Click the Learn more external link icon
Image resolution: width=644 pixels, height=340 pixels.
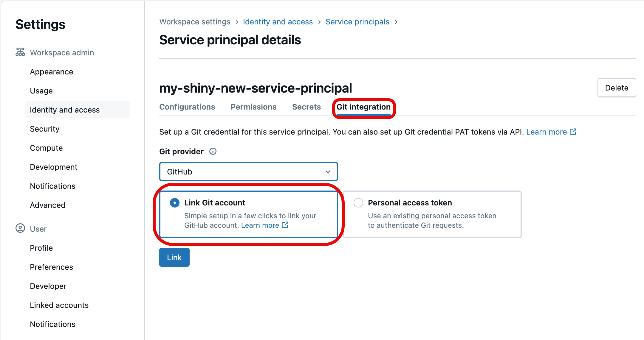pyautogui.click(x=287, y=225)
